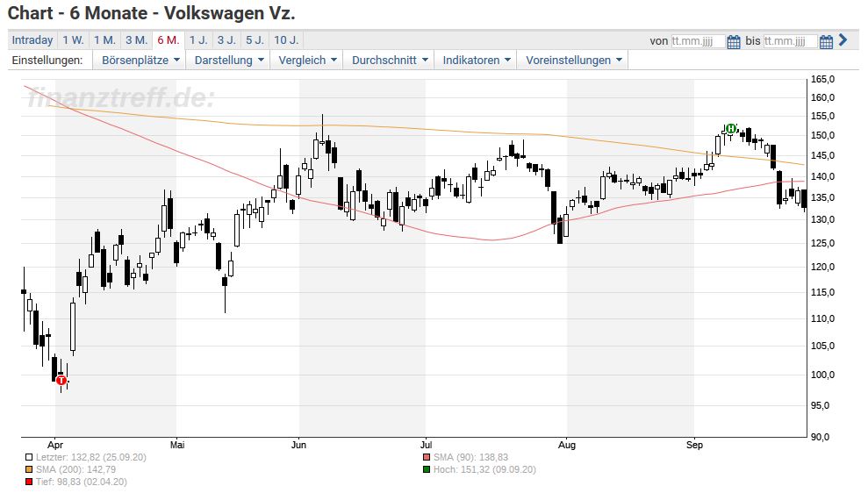
Task: Click the 'Apr' x-axis label
Action: click(x=55, y=445)
